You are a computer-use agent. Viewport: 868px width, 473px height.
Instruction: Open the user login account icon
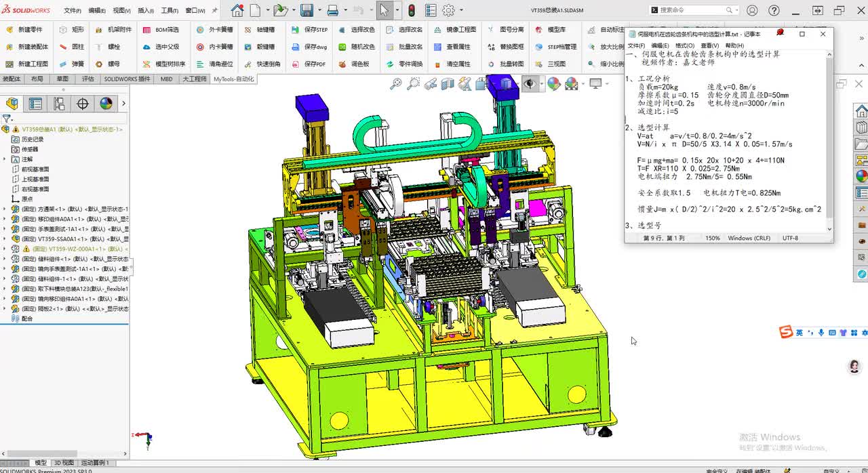point(752,11)
